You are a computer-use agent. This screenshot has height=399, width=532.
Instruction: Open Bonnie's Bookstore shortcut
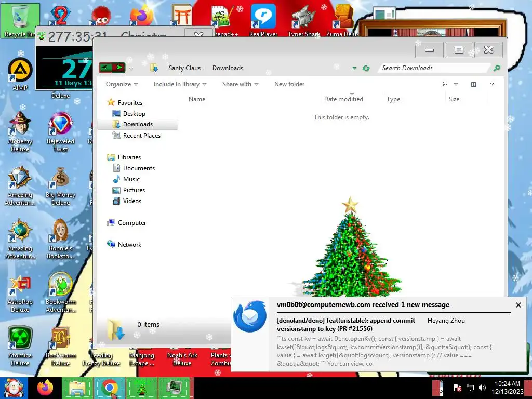[60, 239]
